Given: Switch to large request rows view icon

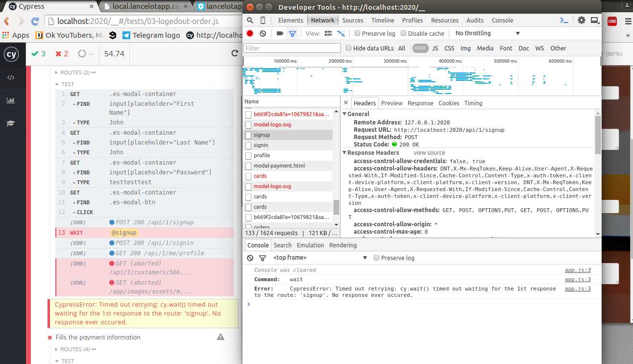Looking at the screenshot, I should click(x=328, y=33).
